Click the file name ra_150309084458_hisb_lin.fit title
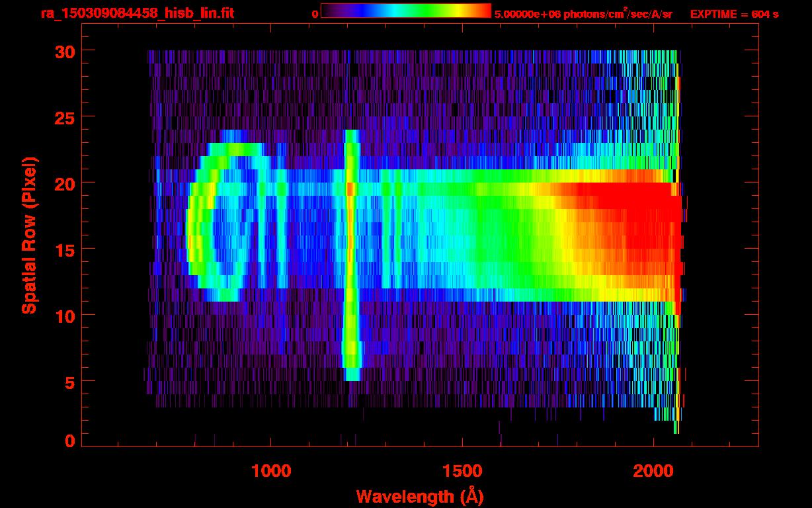Viewport: 812px width, 508px height. click(137, 13)
